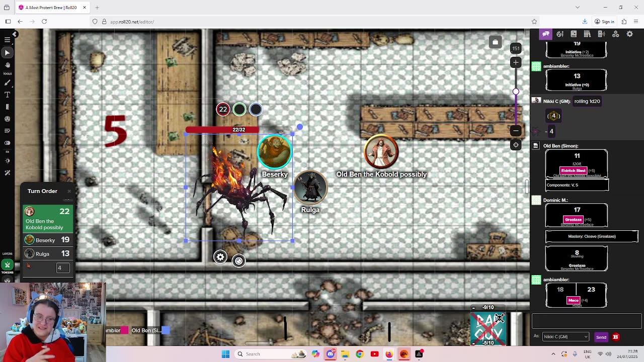Open the Speaking As dropdown
This screenshot has width=644, height=362.
pyautogui.click(x=566, y=337)
